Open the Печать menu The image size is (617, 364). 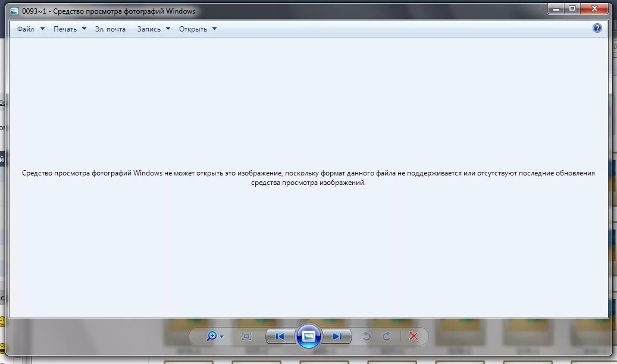pos(65,29)
